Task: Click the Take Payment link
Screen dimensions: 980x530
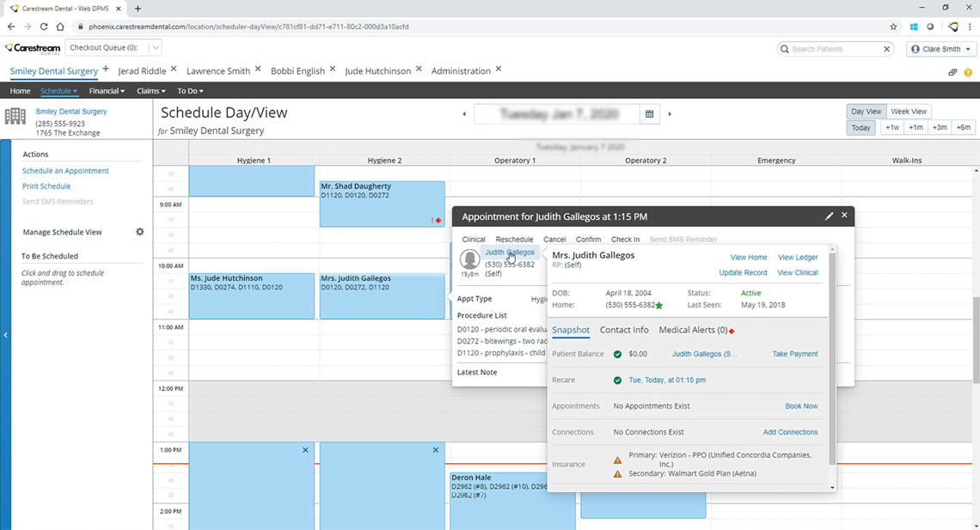Action: click(794, 354)
